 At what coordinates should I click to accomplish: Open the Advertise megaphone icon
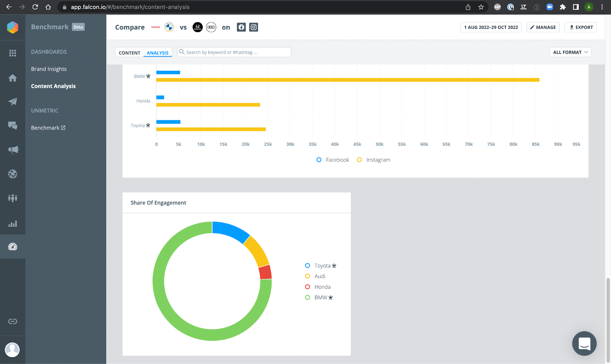tap(13, 150)
